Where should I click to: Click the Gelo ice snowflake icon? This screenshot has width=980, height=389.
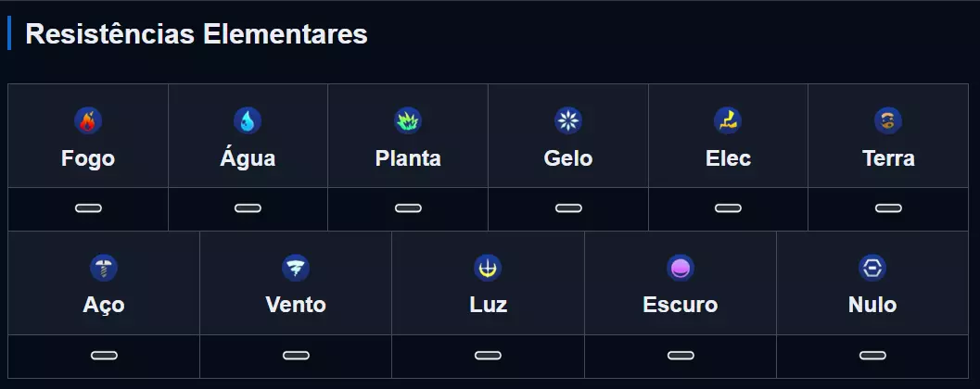click(568, 120)
